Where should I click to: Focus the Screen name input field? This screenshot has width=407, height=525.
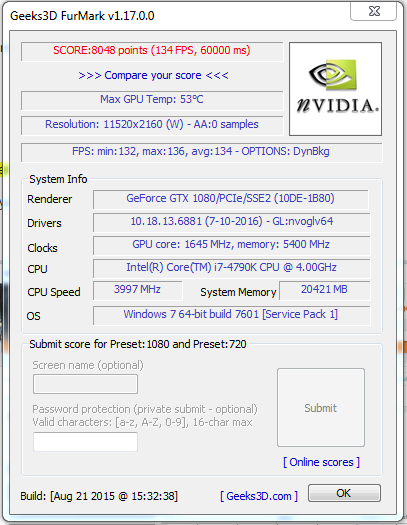tap(85, 384)
